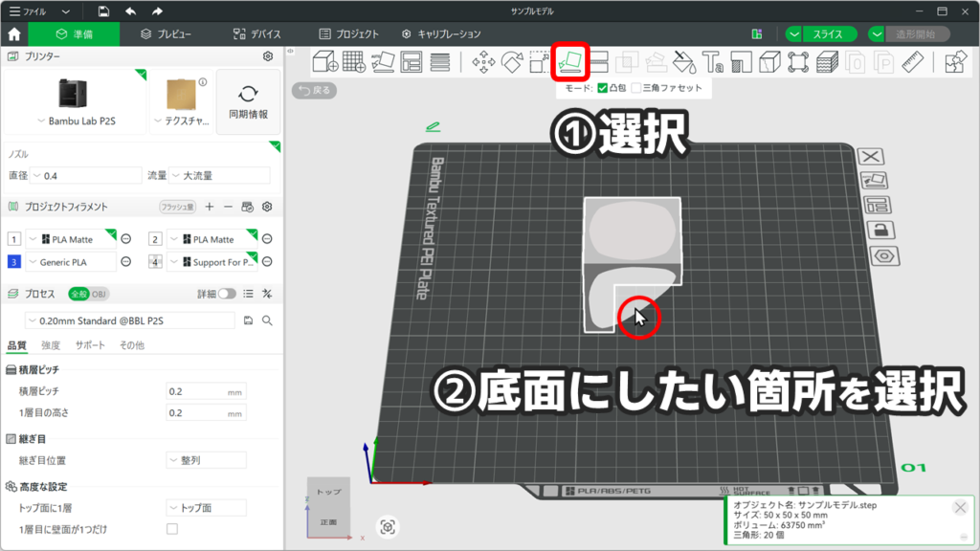
Task: Open the サポート settings tab
Action: point(90,344)
